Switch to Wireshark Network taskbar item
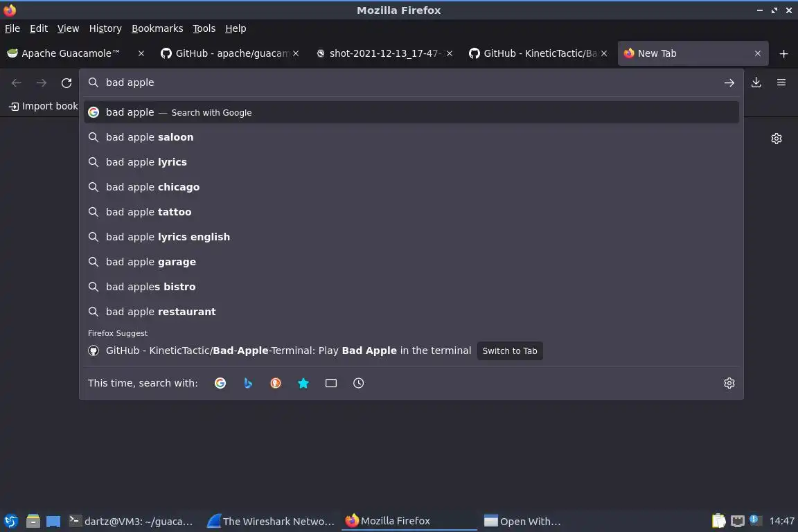 (272, 521)
